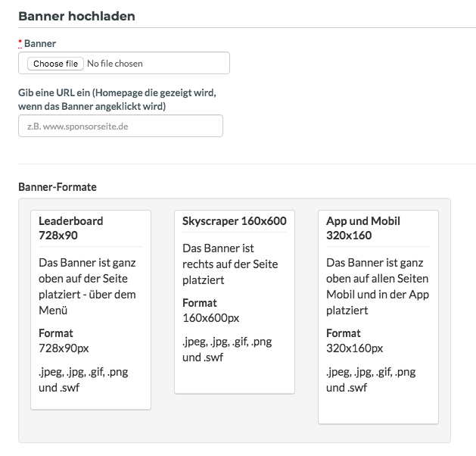Click the 'No file chosen' text
Viewport: 476px width, 456px height.
tap(115, 64)
